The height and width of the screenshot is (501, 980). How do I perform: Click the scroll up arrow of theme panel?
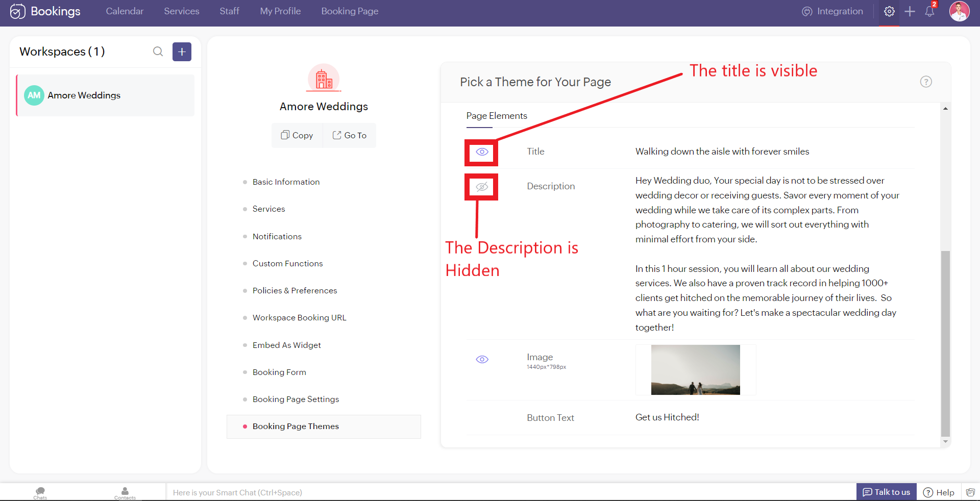point(945,109)
